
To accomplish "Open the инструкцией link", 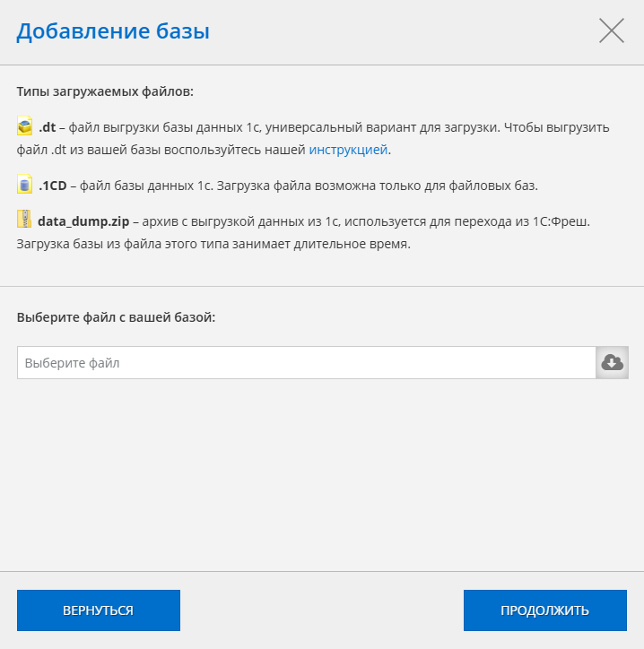I will point(348,150).
